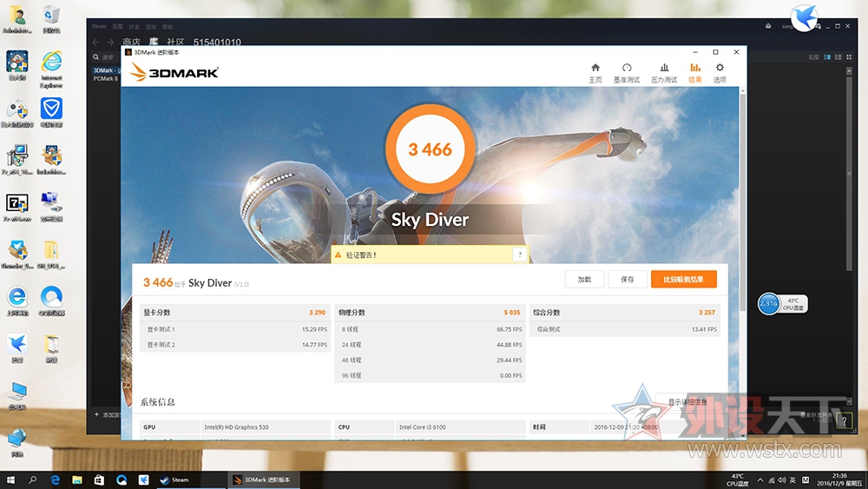Click the 验证警告 validation warning banner
This screenshot has width=868, height=489.
click(429, 254)
